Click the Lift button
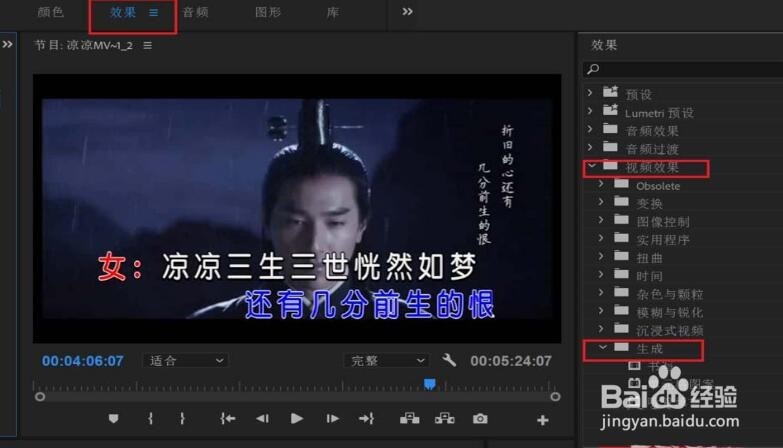Image resolution: width=783 pixels, height=448 pixels. point(409,419)
